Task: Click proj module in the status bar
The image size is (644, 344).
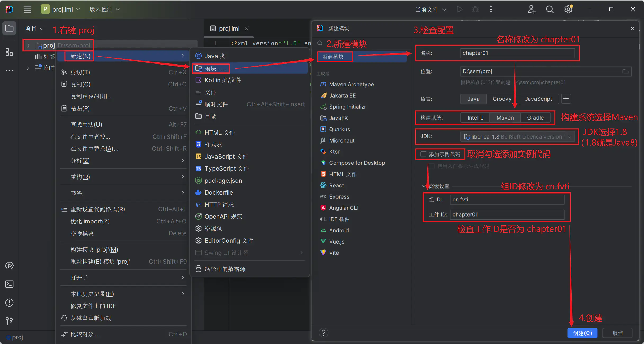Action: pyautogui.click(x=15, y=337)
